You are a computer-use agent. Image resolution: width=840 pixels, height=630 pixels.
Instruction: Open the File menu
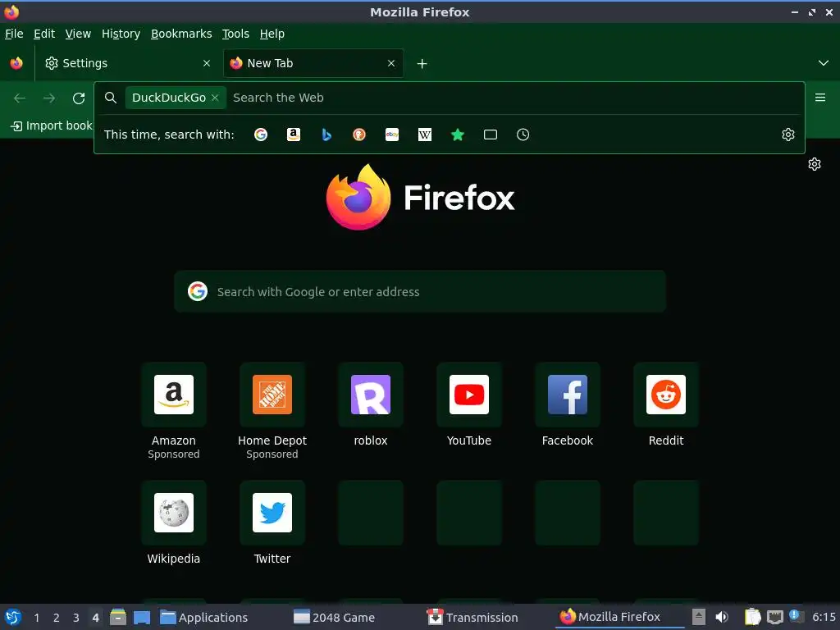pos(14,34)
